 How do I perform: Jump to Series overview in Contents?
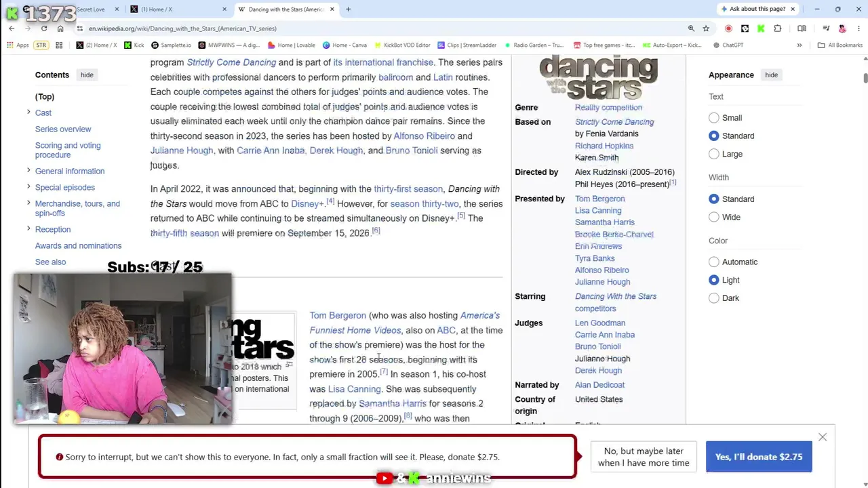click(x=63, y=129)
